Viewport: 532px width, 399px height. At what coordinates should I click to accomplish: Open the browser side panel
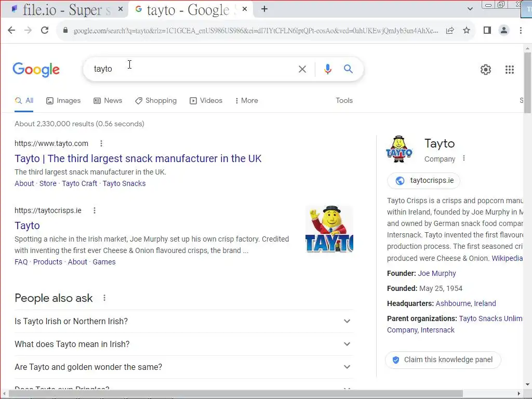point(487,30)
